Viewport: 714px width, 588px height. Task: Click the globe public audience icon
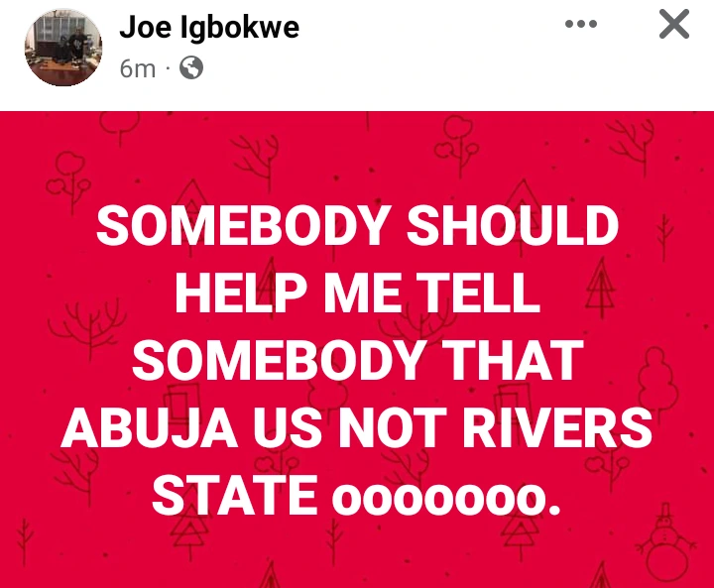point(191,67)
